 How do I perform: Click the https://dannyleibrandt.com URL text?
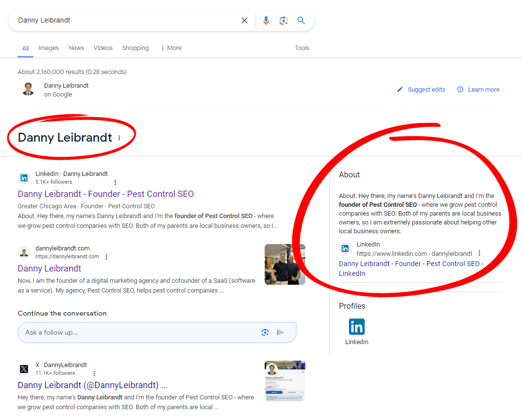(x=67, y=257)
